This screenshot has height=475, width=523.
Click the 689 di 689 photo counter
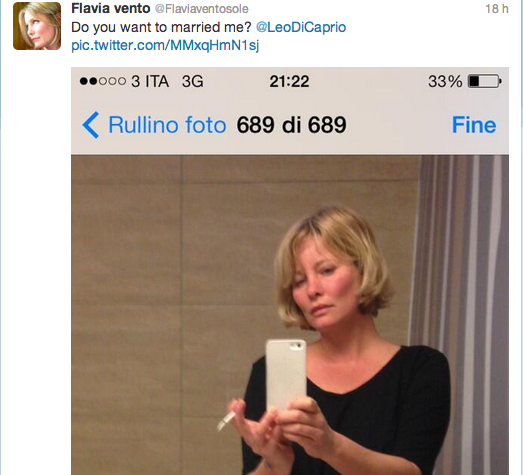point(291,125)
